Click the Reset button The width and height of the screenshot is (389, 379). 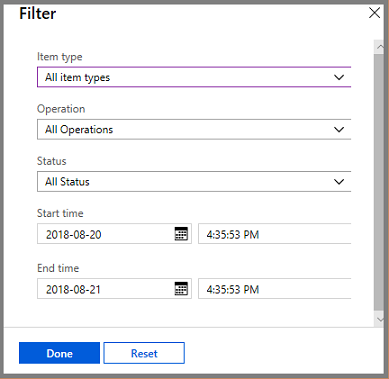[144, 353]
